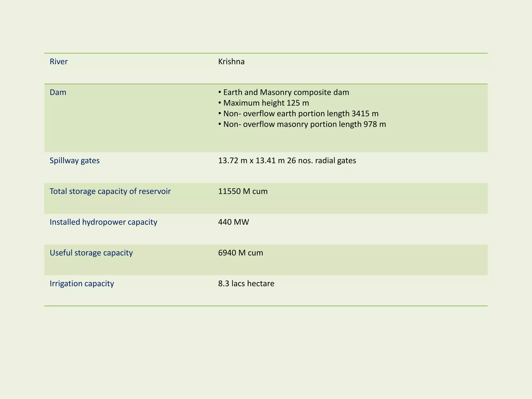The width and height of the screenshot is (532, 399).
Task: Select the 'Krishna' value text
Action: [231, 62]
